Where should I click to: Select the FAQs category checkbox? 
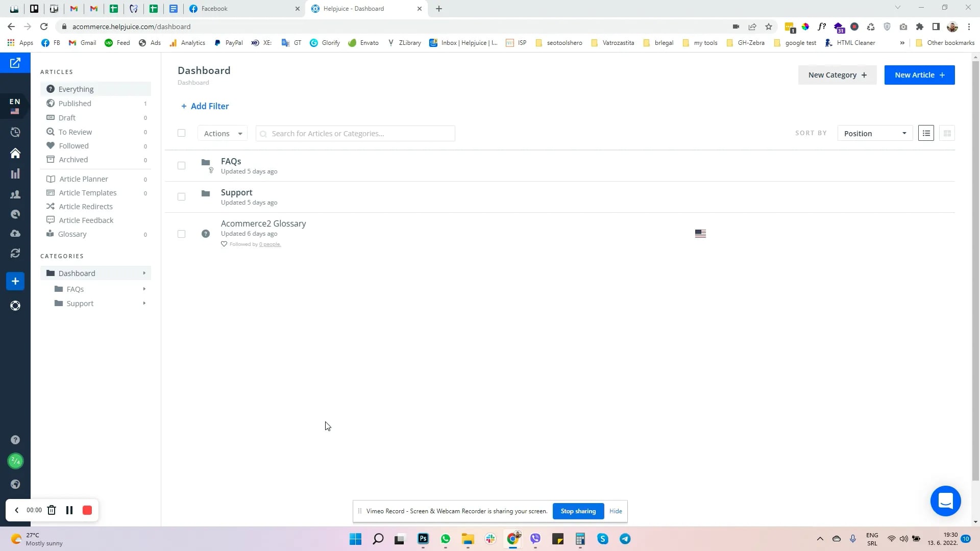tap(181, 165)
